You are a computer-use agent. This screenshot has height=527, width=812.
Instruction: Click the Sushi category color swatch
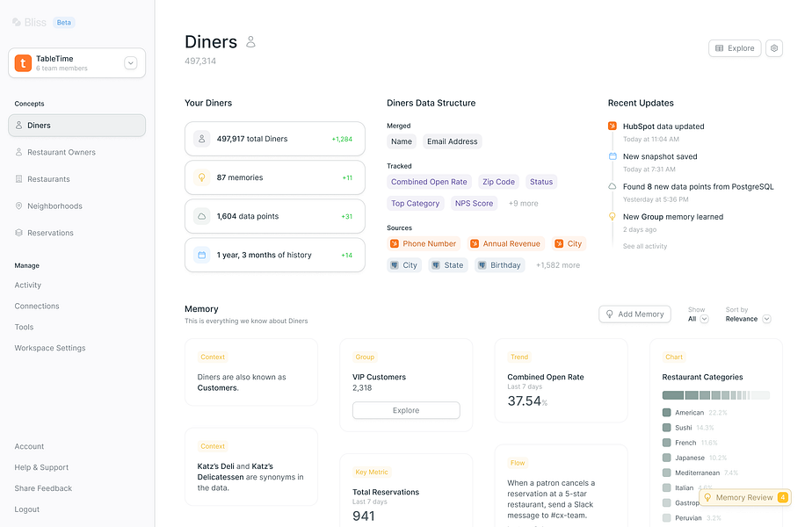tap(666, 428)
